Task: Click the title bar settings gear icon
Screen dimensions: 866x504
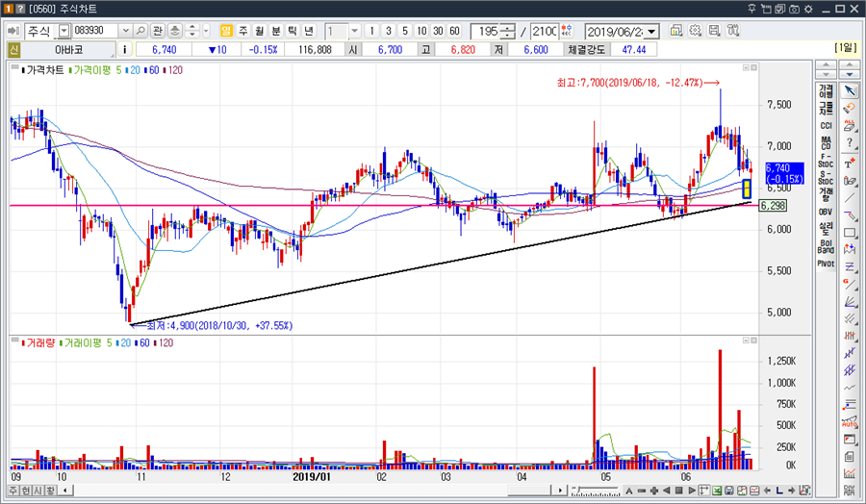Action: (x=808, y=9)
